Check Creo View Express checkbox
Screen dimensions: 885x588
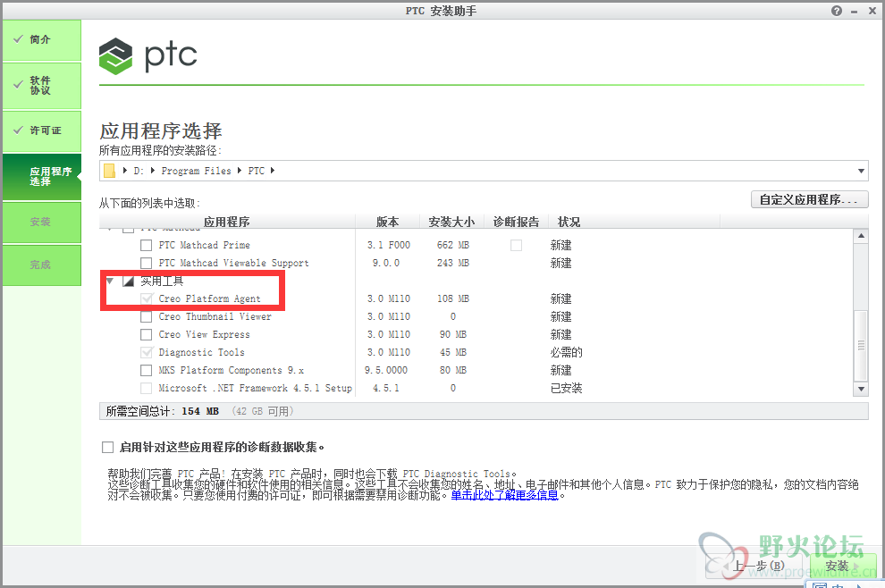(x=147, y=334)
